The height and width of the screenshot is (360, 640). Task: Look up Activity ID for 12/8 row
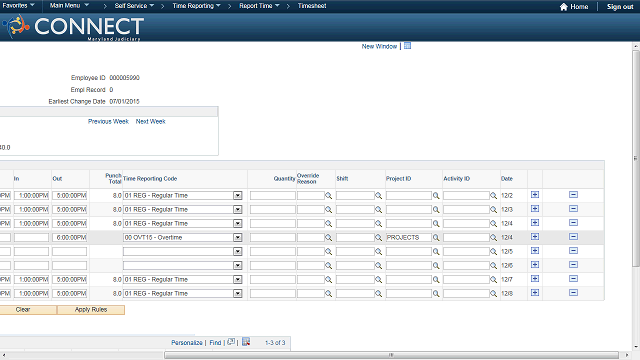(493, 293)
